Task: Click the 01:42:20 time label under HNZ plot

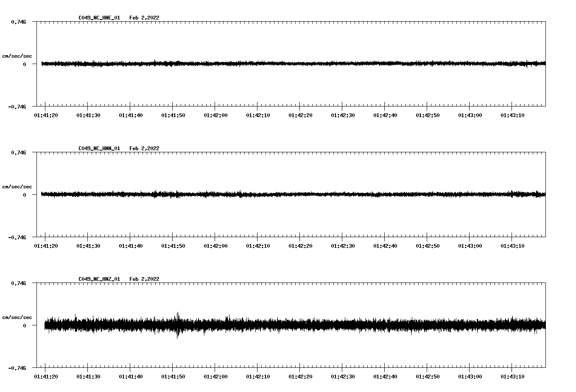Action: pos(300,377)
